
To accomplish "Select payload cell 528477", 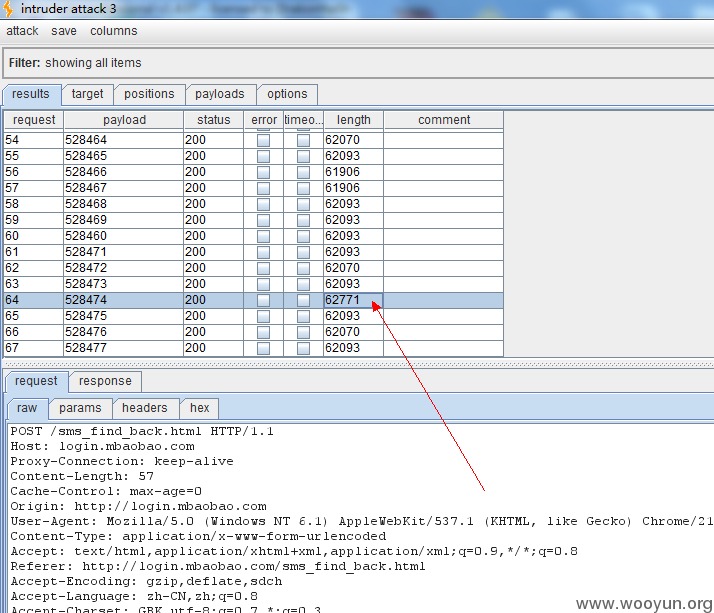I will pos(123,348).
